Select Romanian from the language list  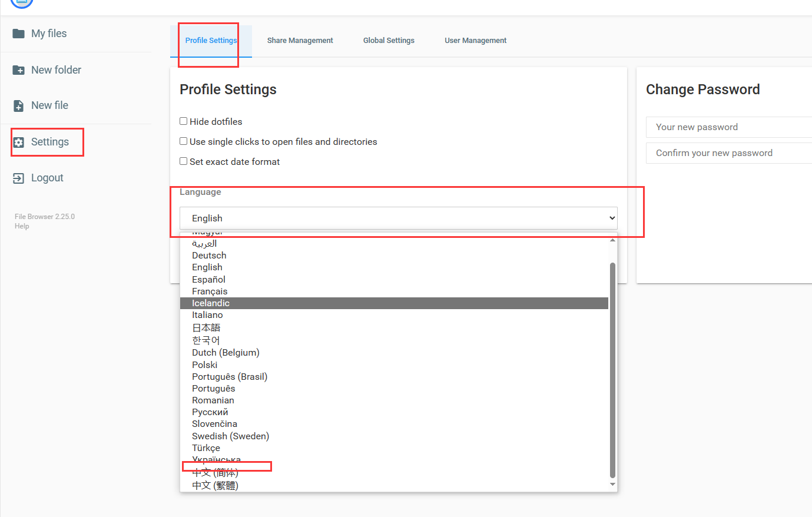[394, 400]
